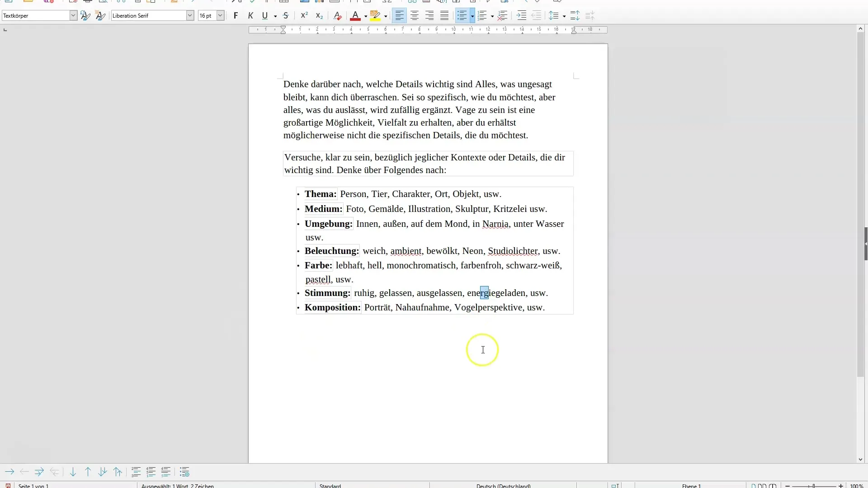Click the Bold formatting icon
This screenshot has width=868, height=488.
pos(236,15)
